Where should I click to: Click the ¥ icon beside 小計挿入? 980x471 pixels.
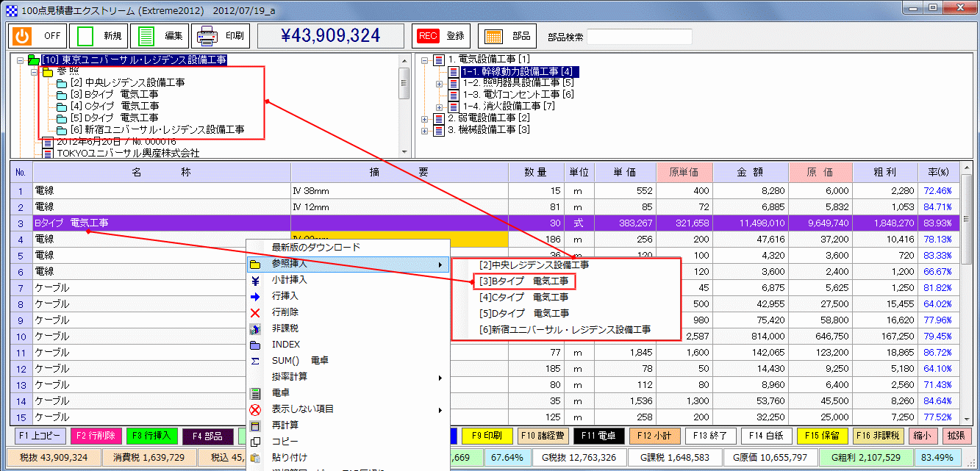[255, 280]
